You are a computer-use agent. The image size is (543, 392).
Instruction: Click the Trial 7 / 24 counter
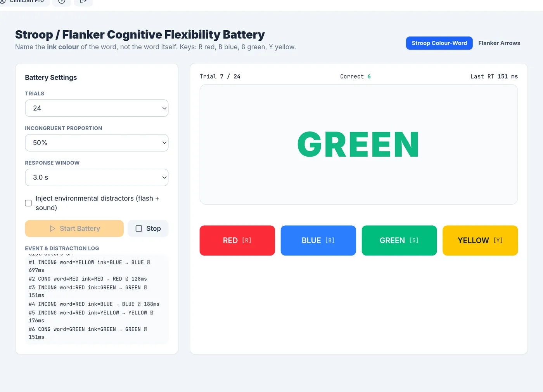click(220, 76)
